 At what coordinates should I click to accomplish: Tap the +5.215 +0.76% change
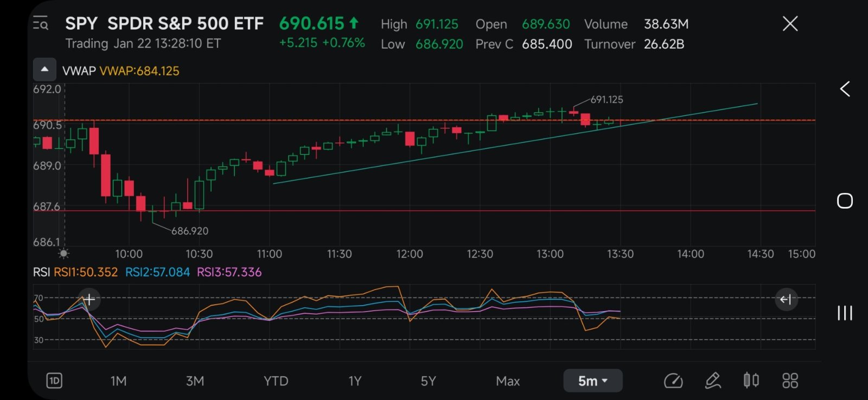click(x=322, y=43)
